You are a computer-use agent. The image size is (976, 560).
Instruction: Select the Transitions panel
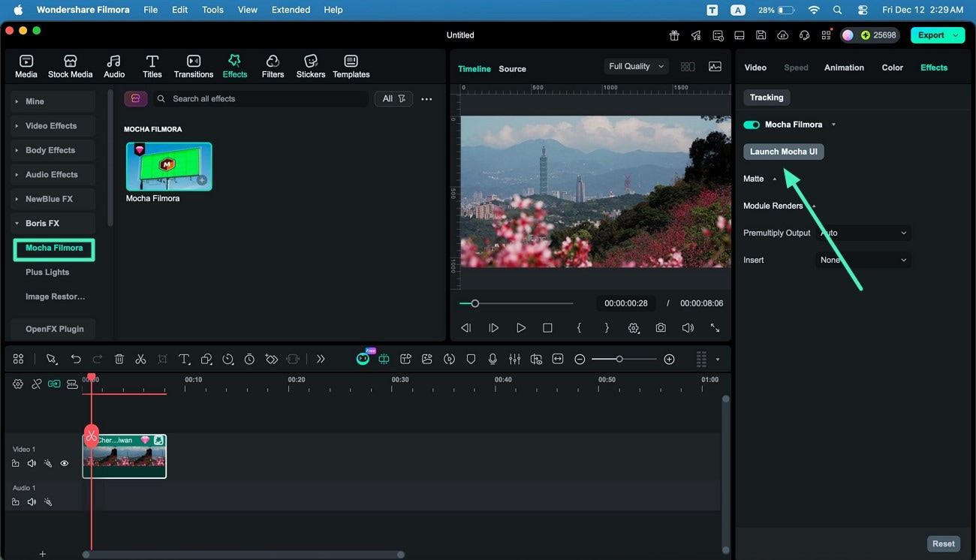[x=193, y=65]
